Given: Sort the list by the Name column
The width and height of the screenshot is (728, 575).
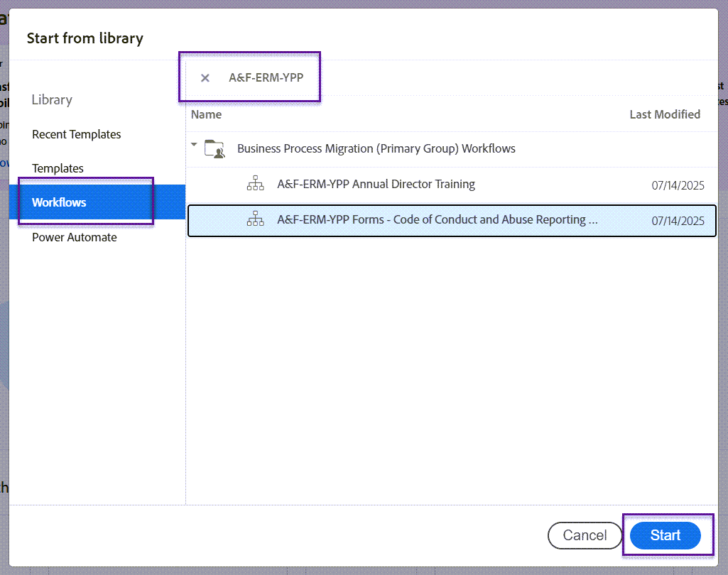Looking at the screenshot, I should [x=206, y=114].
